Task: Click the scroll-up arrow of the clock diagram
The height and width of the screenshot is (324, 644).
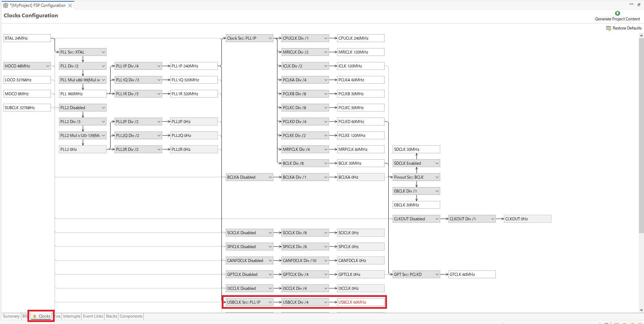Action: pyautogui.click(x=641, y=36)
